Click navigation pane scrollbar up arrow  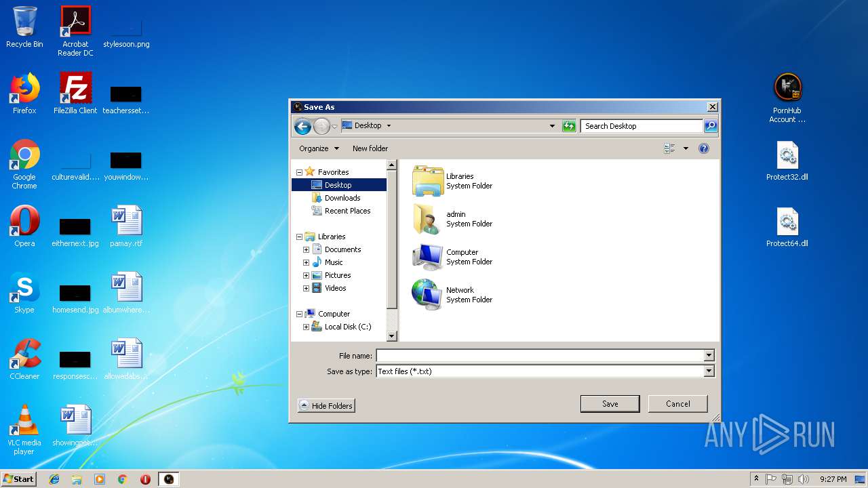tap(391, 165)
